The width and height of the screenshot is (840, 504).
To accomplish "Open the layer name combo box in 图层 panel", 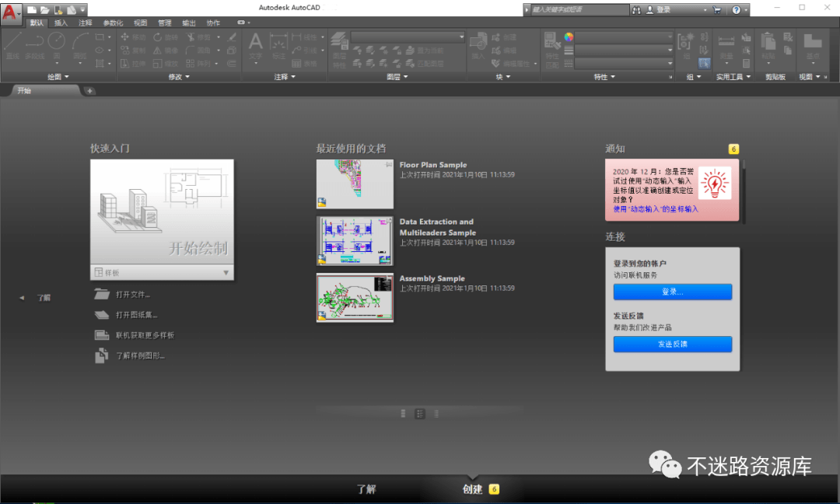I will click(408, 37).
